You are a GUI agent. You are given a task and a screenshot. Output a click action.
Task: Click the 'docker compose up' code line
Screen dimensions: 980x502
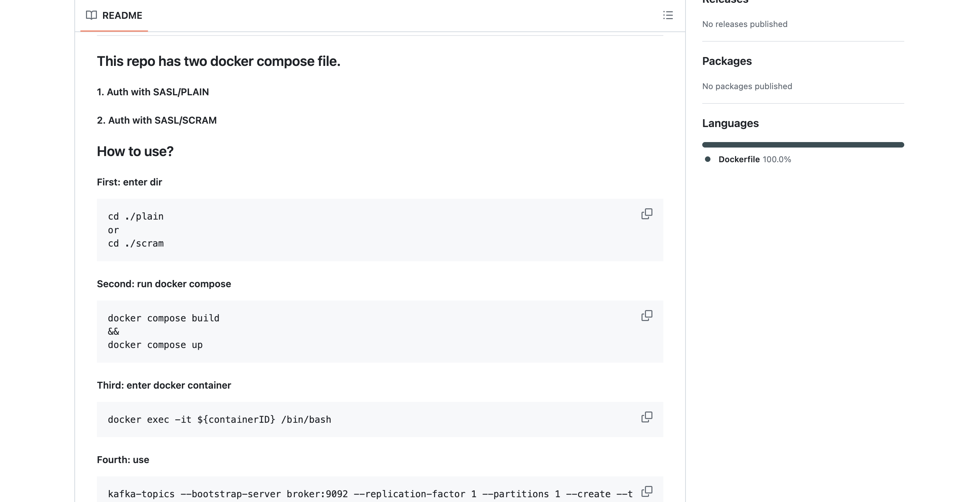[x=155, y=345]
